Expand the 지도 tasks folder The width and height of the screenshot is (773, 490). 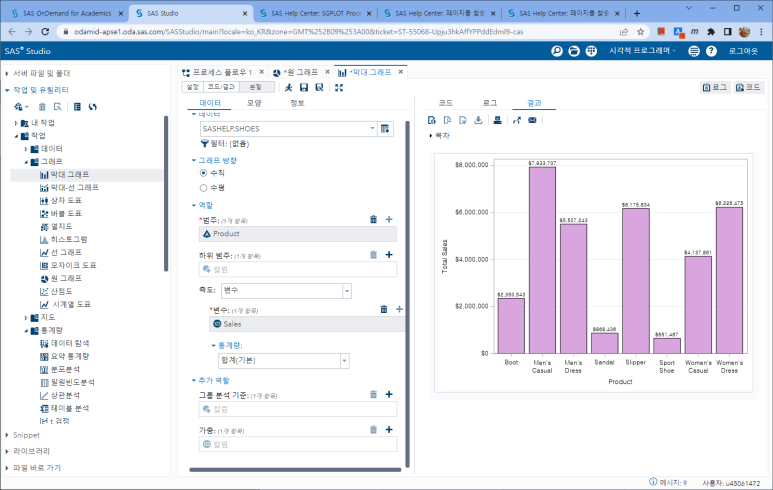coord(26,317)
